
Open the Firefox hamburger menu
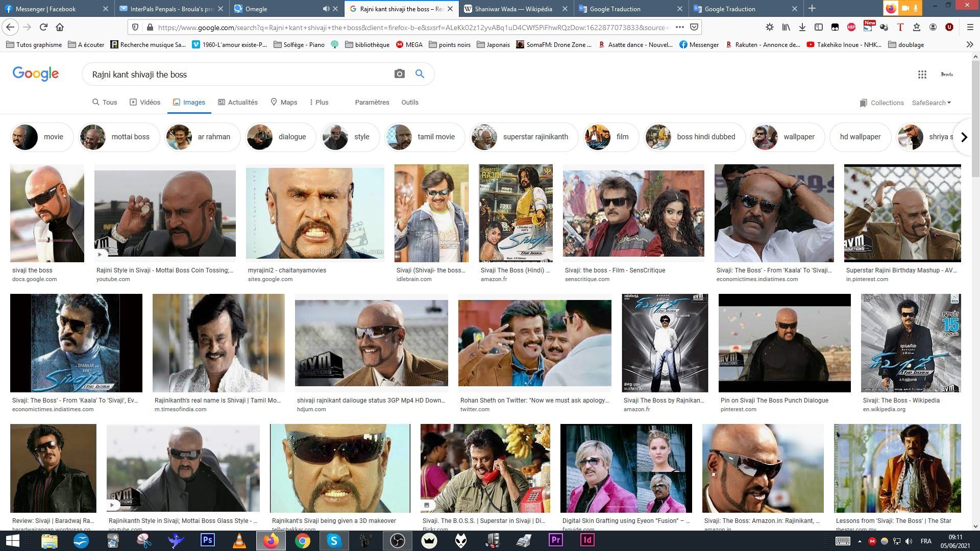point(970,27)
